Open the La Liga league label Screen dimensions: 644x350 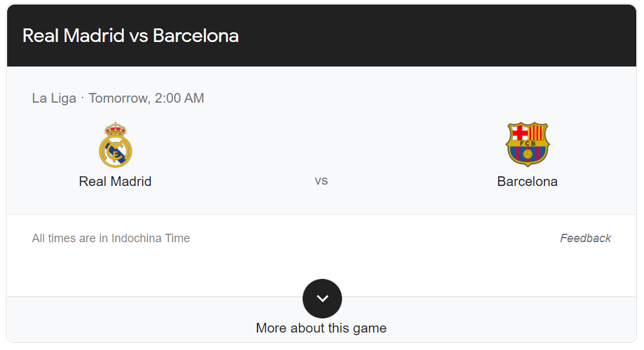[54, 98]
